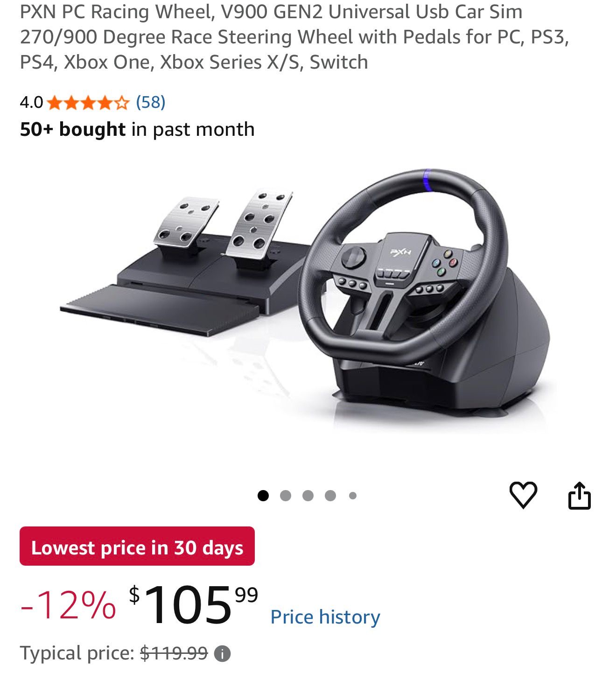Tap the Lowest price in 30 days badge
Viewport: 616px width, 673px height.
point(137,547)
